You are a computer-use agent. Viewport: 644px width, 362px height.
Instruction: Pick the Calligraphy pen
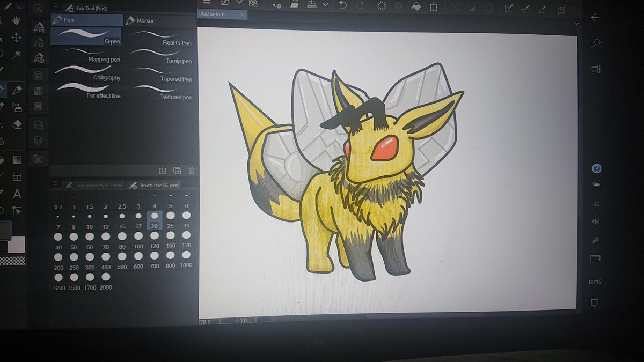[x=86, y=73]
